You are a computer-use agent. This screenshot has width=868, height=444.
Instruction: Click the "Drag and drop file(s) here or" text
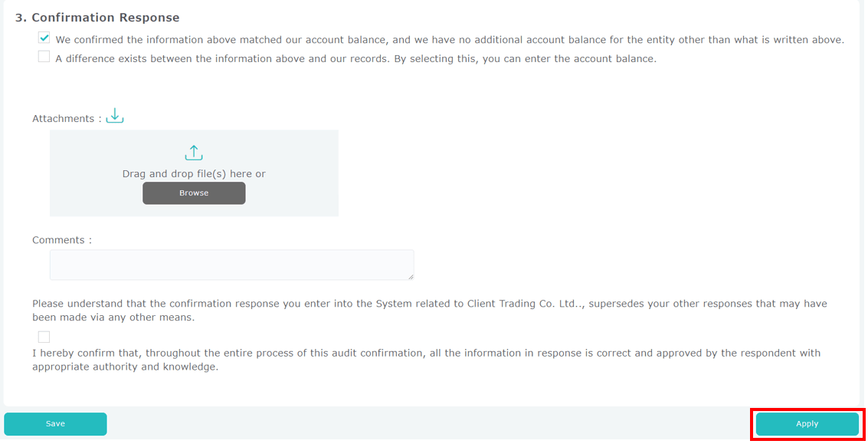click(194, 174)
